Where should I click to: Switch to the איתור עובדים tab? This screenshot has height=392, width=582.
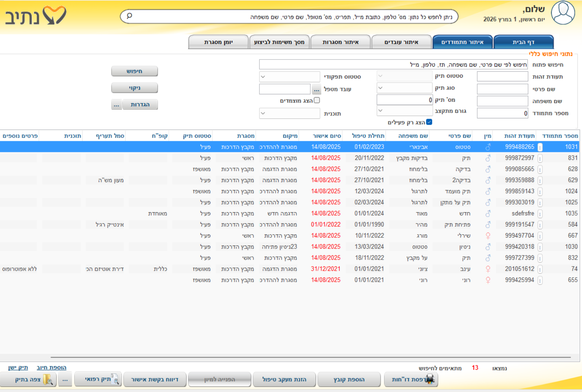pos(401,42)
